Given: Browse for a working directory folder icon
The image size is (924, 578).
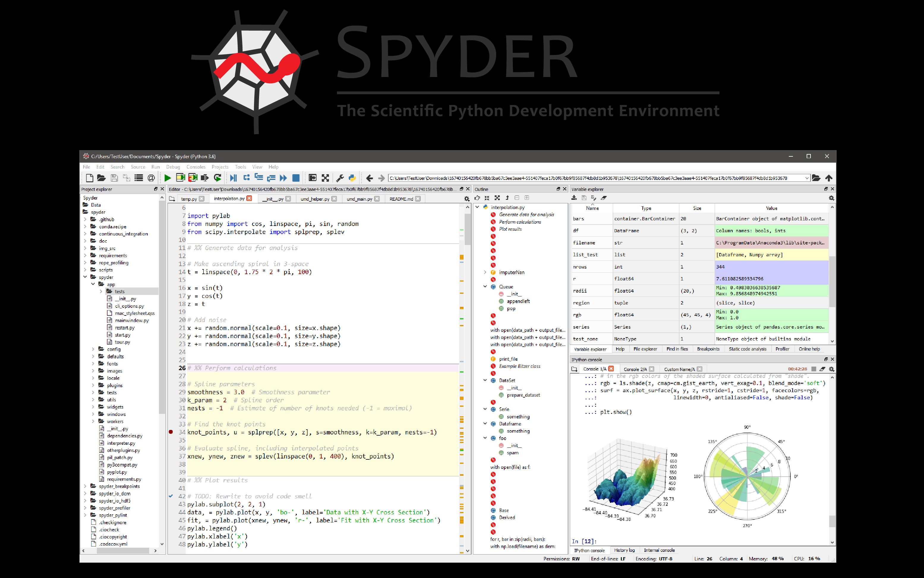Looking at the screenshot, I should tap(816, 178).
